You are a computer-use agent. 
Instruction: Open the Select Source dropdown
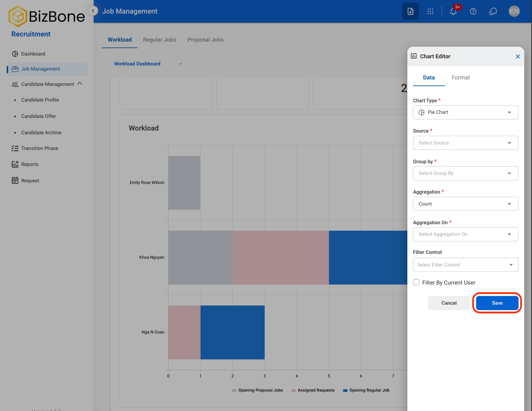pos(466,143)
